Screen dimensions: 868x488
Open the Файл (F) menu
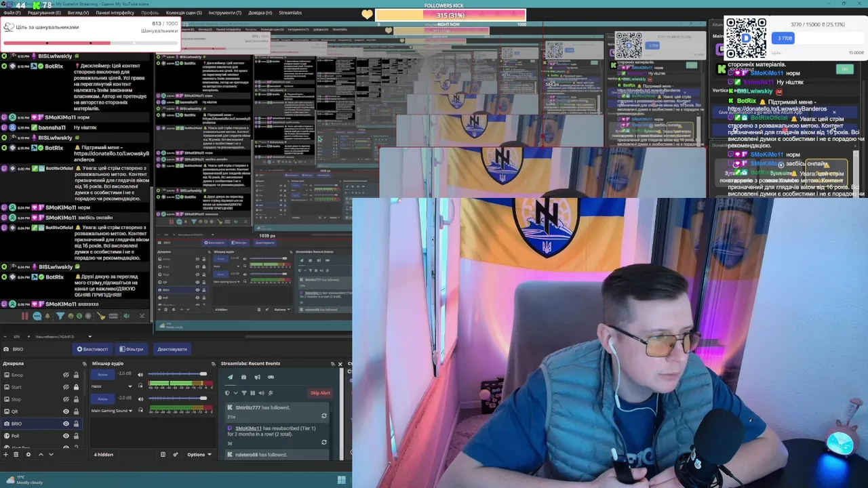click(12, 13)
